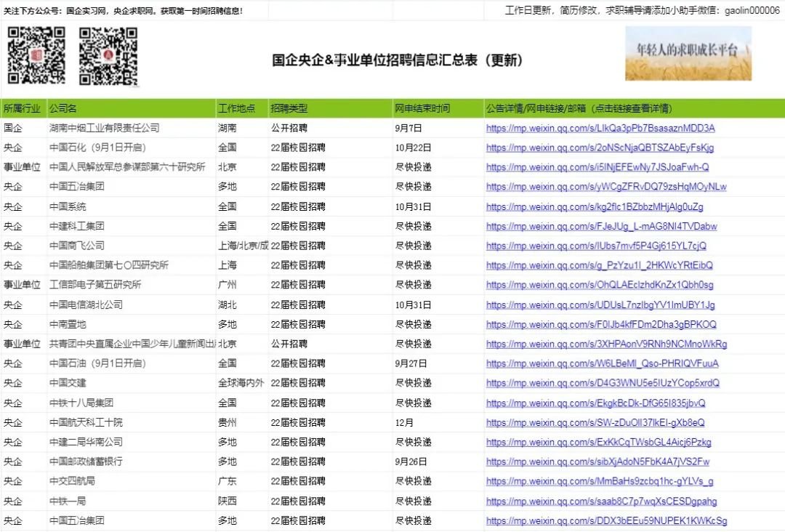Open the link for 中国电信湖北公司
This screenshot has height=532, width=785.
click(600, 305)
